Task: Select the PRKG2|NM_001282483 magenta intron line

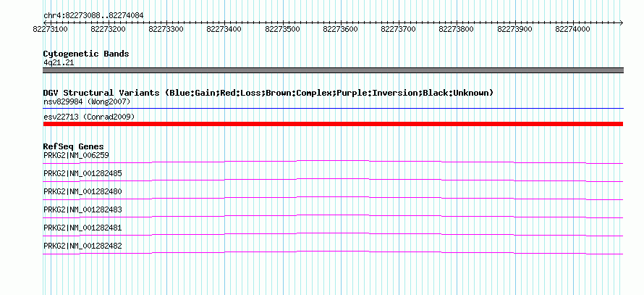Action: (x=333, y=216)
